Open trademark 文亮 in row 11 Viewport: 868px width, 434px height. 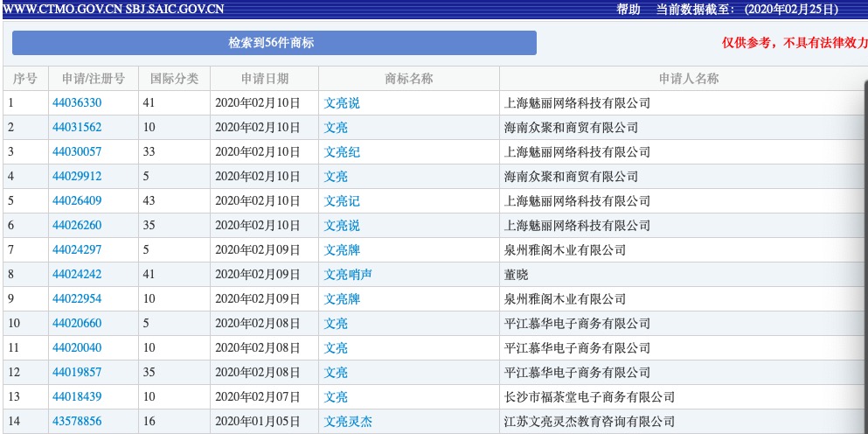336,348
